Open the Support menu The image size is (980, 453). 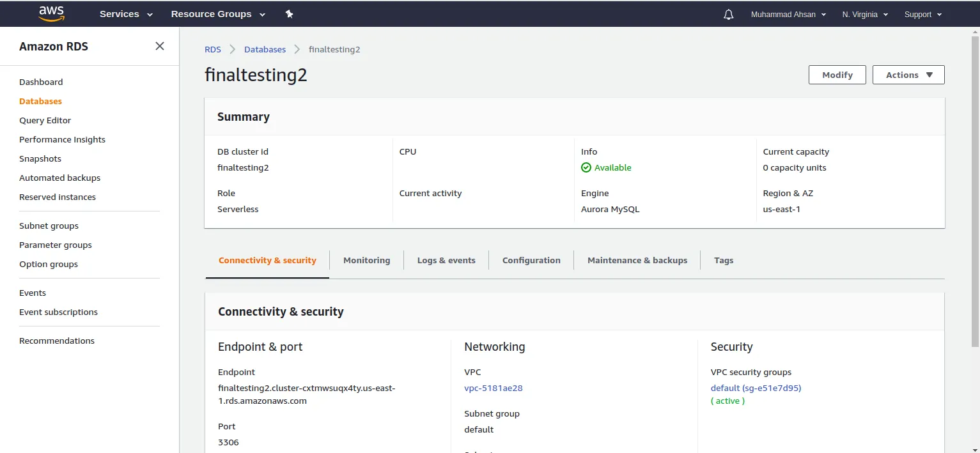tap(922, 14)
